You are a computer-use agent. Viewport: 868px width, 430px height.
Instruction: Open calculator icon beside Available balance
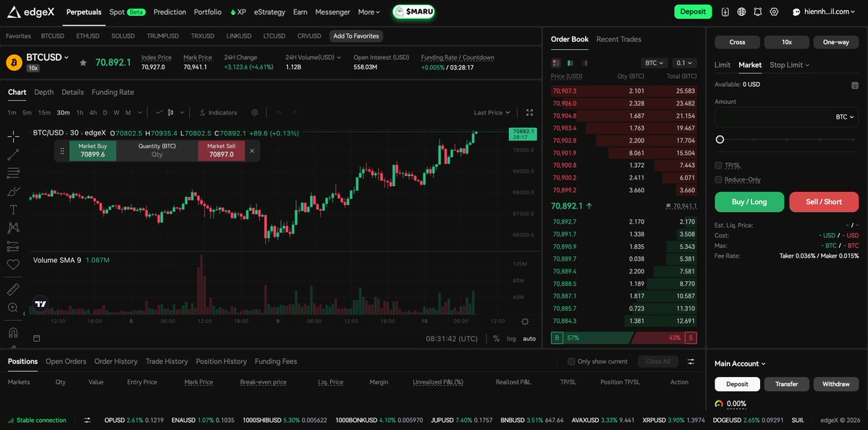coord(855,85)
